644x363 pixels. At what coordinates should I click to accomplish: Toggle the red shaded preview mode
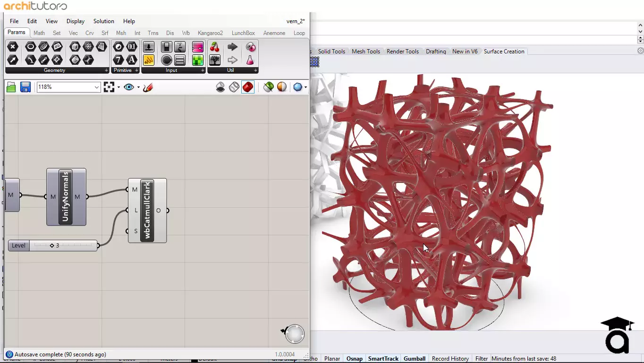tap(248, 87)
